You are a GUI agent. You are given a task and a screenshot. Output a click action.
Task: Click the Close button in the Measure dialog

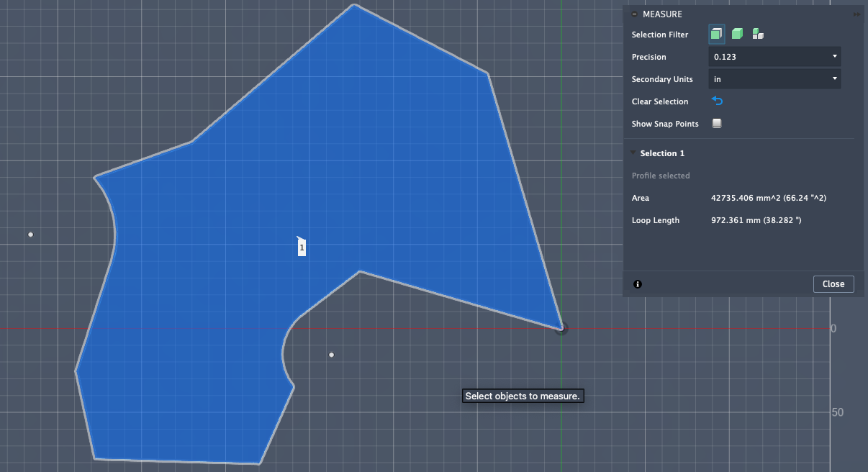point(833,283)
